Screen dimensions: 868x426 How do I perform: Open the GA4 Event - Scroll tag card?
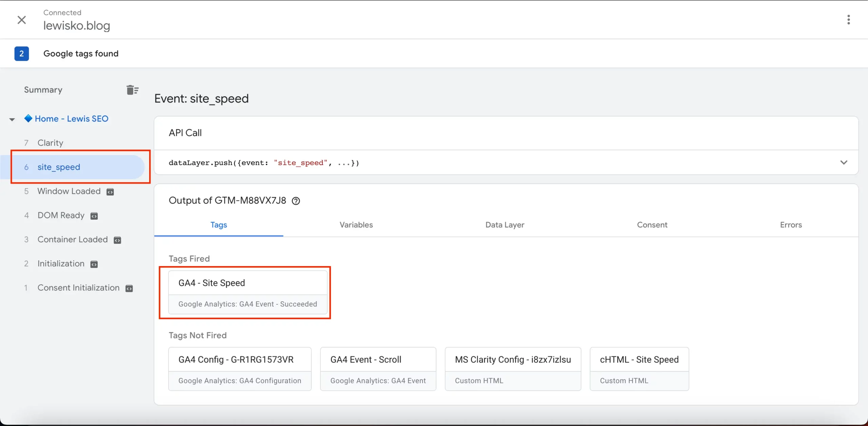pos(378,369)
